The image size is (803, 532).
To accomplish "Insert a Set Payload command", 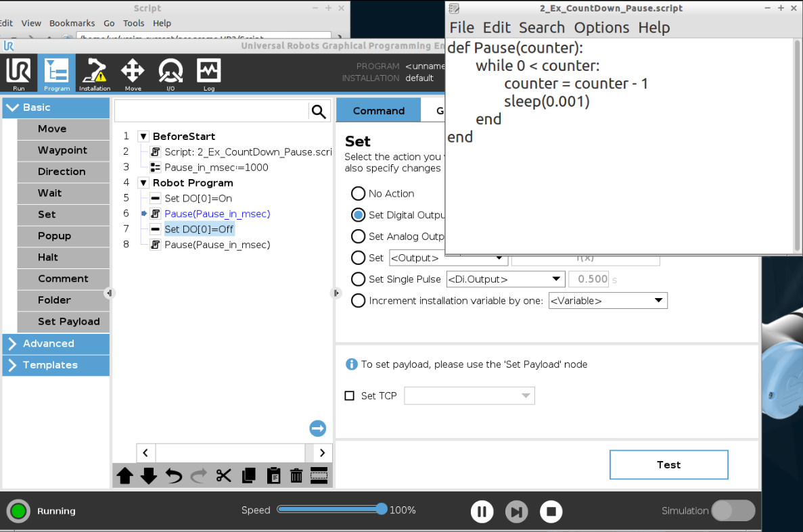I will pos(64,322).
